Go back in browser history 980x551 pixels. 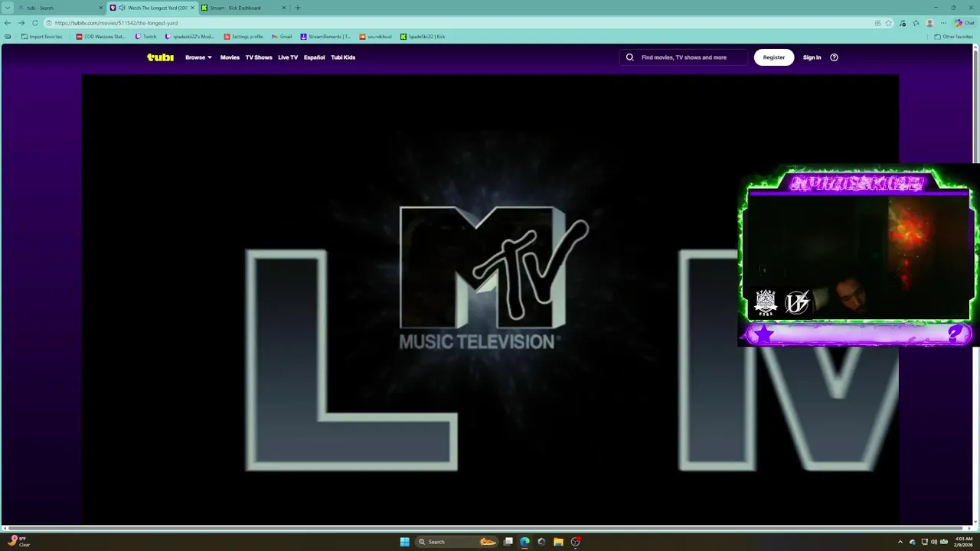point(8,23)
